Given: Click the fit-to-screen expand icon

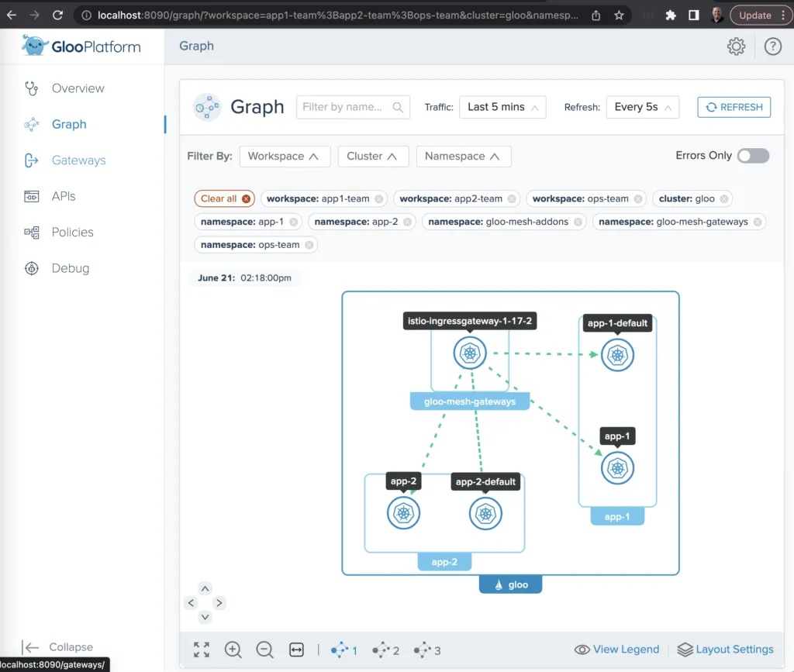Looking at the screenshot, I should click(202, 650).
